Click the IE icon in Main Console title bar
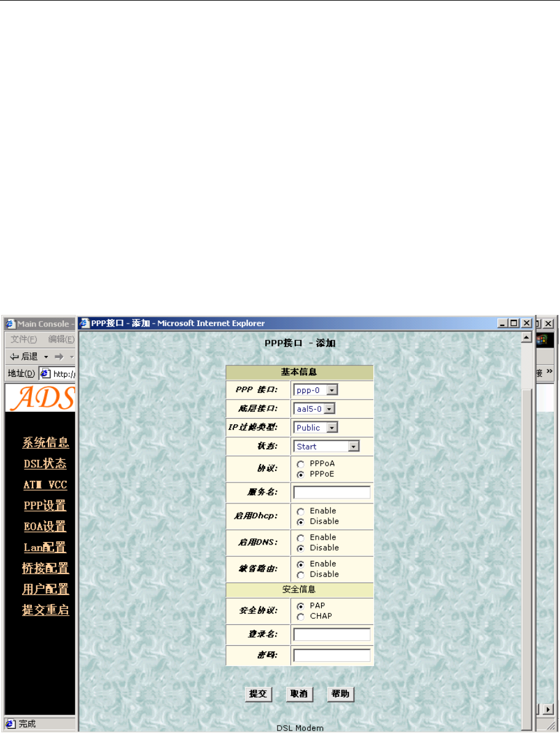Viewport: 560px width, 733px height. click(10, 324)
